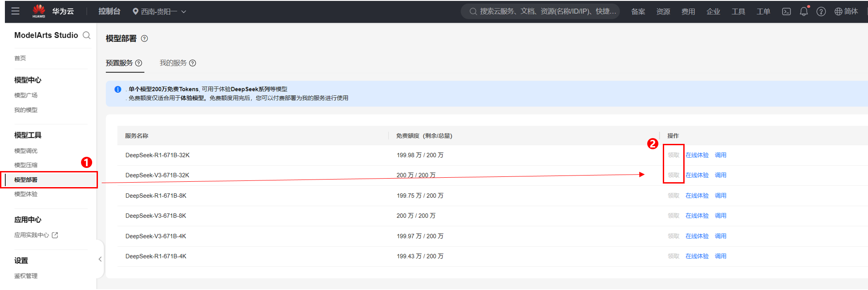Open 模型压缩 in sidebar
The width and height of the screenshot is (868, 290).
pos(26,165)
